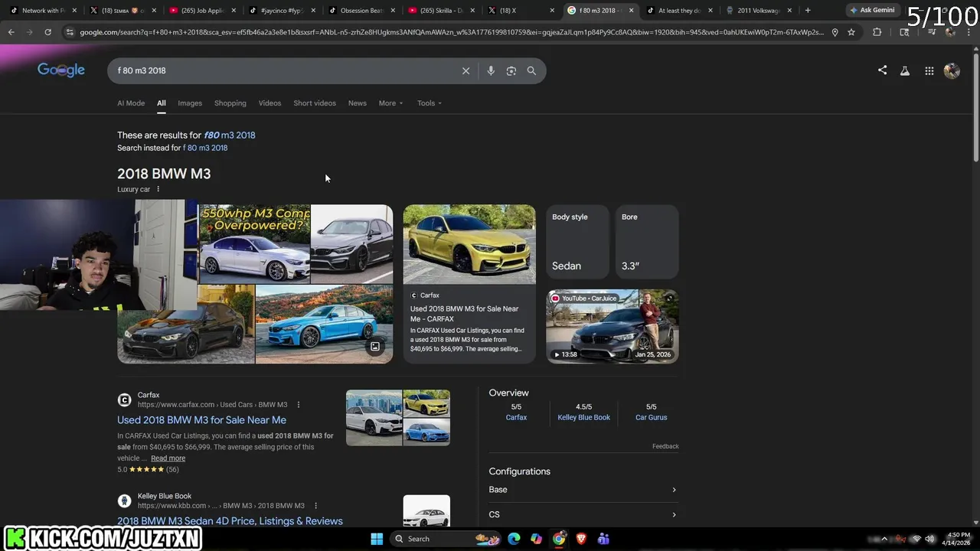980x551 pixels.
Task: Open the yellow BMW M3 Carfax image
Action: tap(469, 244)
